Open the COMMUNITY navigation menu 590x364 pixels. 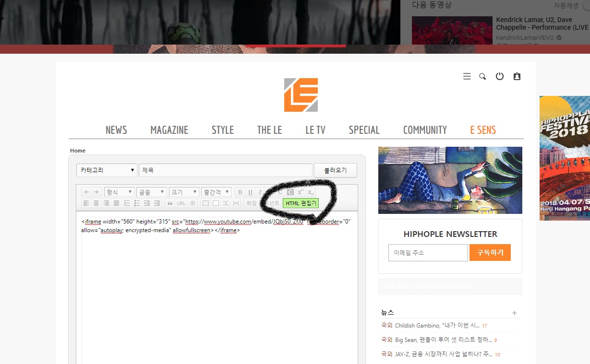pyautogui.click(x=425, y=130)
